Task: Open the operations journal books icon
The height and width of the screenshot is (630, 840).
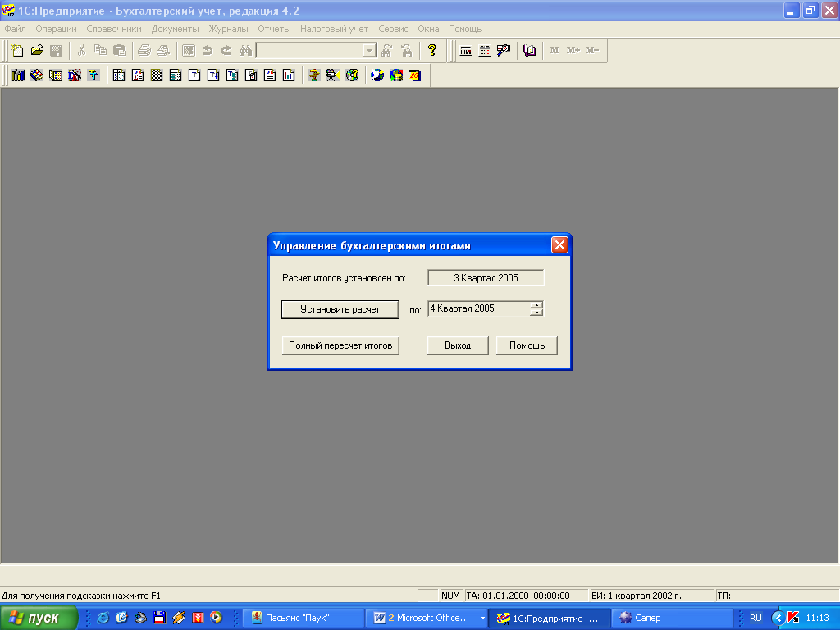Action: point(18,75)
